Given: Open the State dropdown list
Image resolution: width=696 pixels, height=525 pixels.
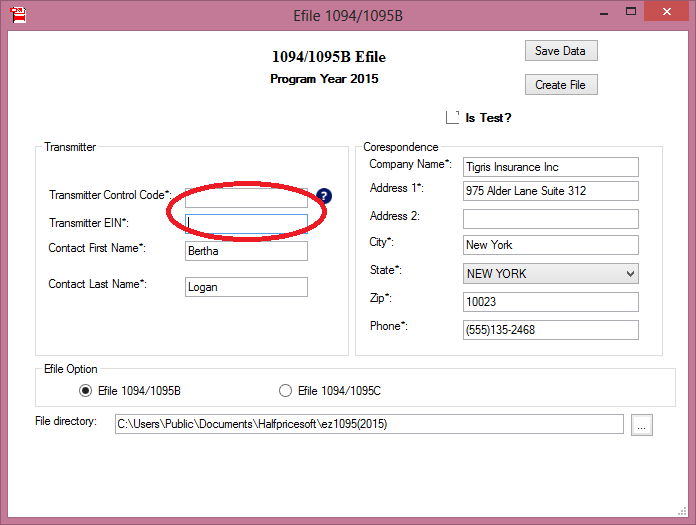Looking at the screenshot, I should (550, 274).
